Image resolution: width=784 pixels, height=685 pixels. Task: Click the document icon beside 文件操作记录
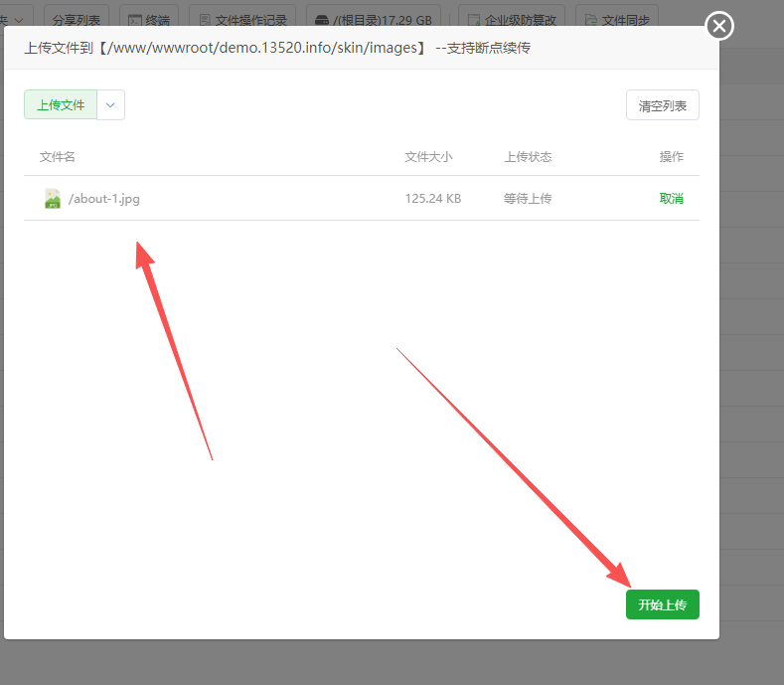pyautogui.click(x=205, y=21)
